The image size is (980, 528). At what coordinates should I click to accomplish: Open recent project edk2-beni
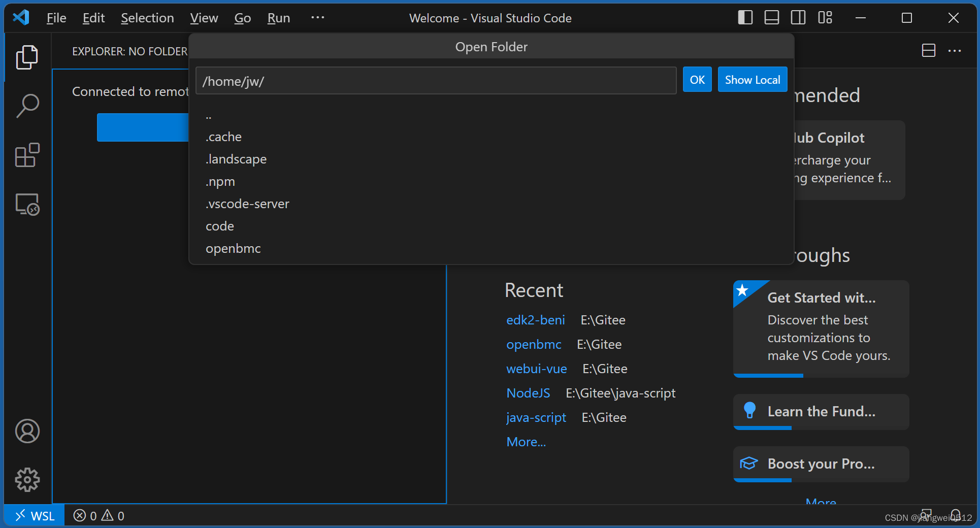point(535,320)
